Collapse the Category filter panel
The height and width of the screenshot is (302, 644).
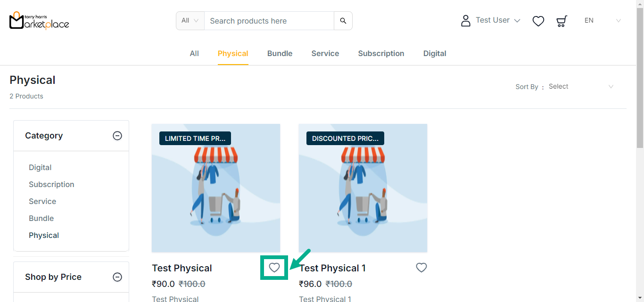117,136
